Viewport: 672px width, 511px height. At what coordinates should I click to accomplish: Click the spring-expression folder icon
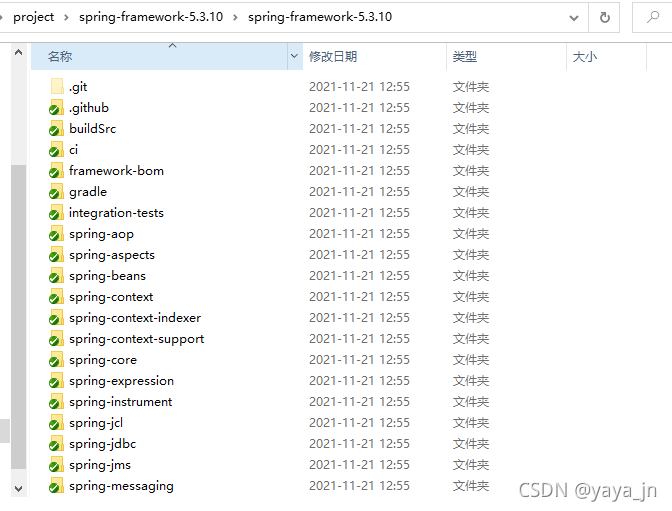click(57, 380)
